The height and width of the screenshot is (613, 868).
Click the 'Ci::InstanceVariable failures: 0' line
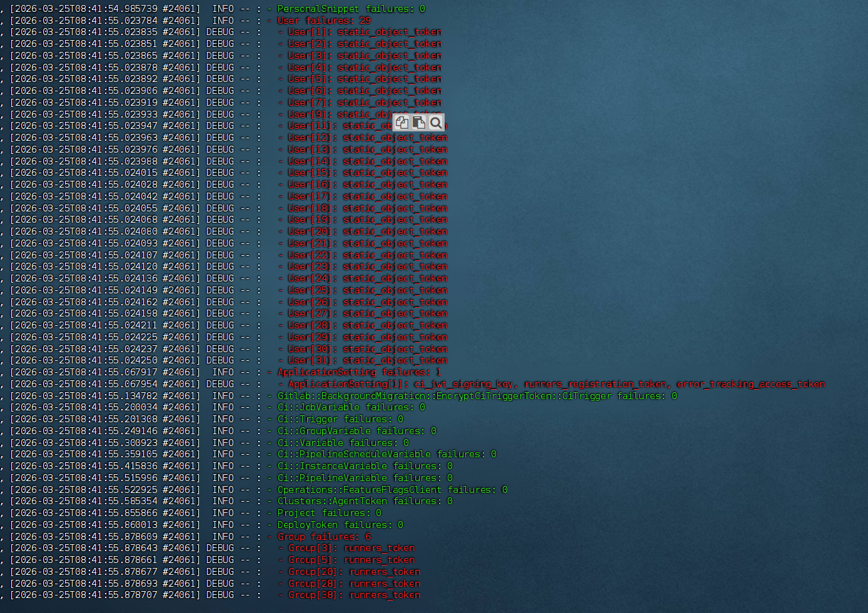pyautogui.click(x=365, y=466)
